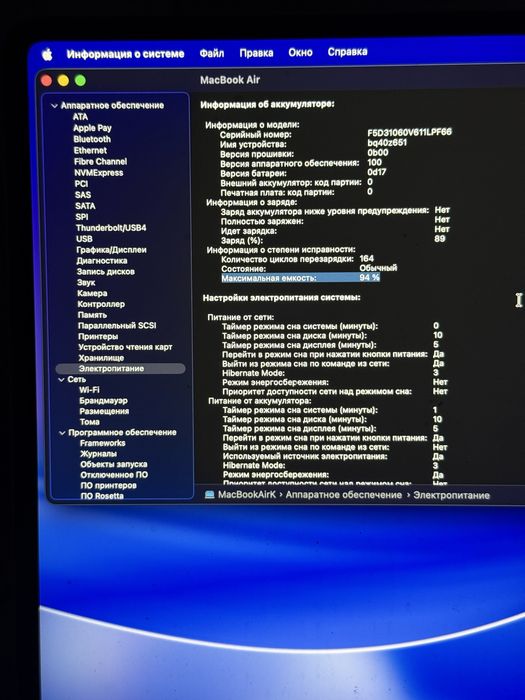Collapse the Сеть section chevron
The width and height of the screenshot is (525, 700).
click(62, 379)
